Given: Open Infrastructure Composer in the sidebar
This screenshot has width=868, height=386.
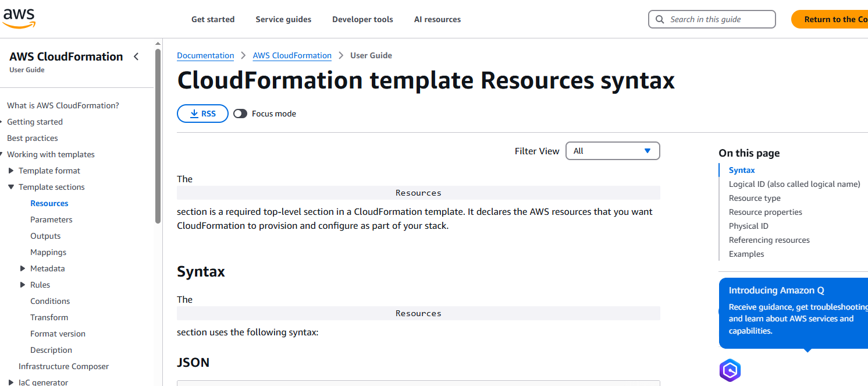Looking at the screenshot, I should tap(63, 366).
